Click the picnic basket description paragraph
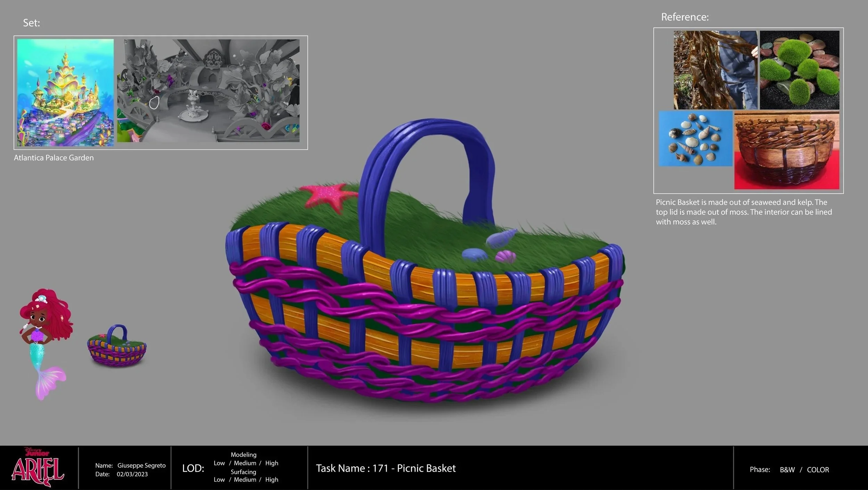Screen dimensions: 868x490 coord(744,212)
